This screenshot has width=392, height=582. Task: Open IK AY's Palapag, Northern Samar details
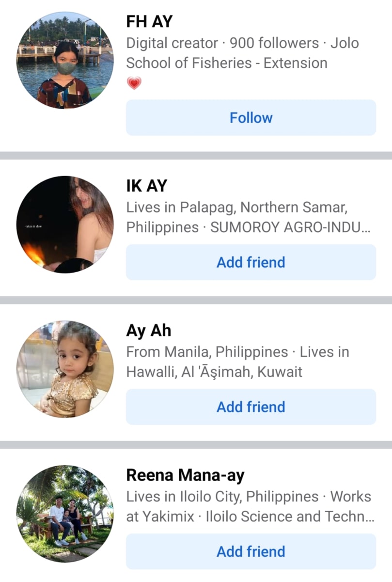249,217
